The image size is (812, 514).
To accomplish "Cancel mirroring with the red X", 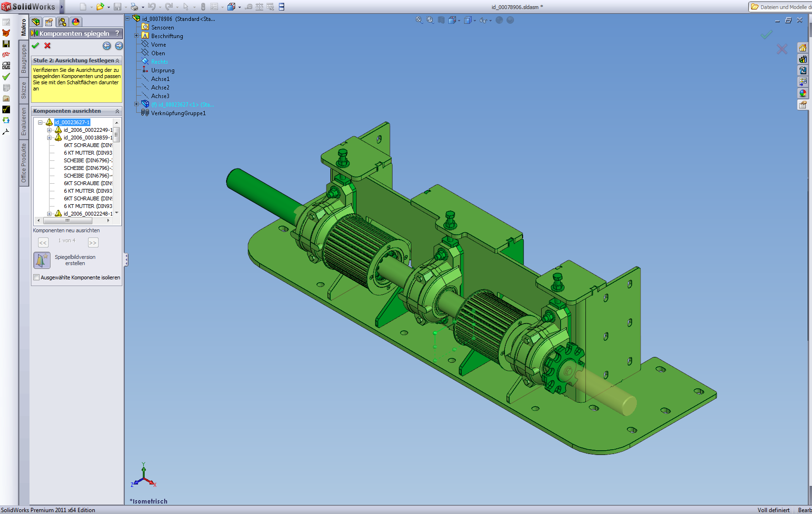I will [x=48, y=46].
